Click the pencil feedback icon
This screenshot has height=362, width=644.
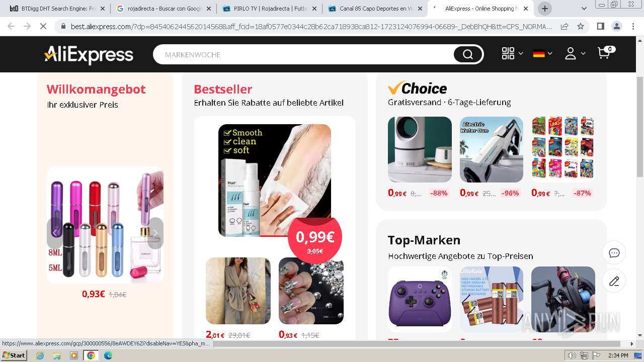pyautogui.click(x=614, y=281)
